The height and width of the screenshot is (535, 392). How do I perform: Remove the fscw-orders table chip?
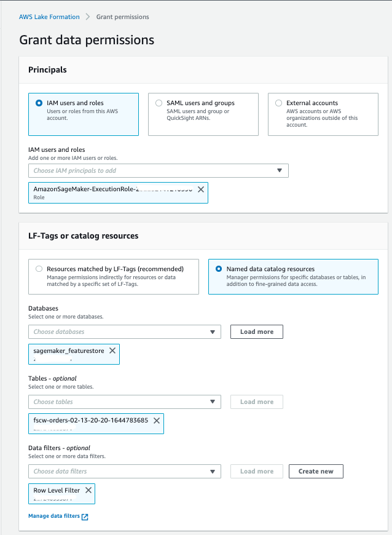point(157,421)
